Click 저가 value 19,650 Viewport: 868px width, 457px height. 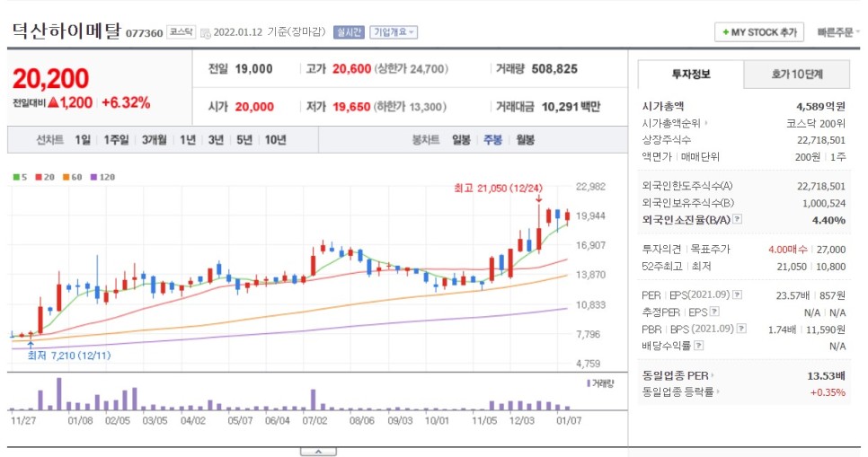(x=351, y=107)
